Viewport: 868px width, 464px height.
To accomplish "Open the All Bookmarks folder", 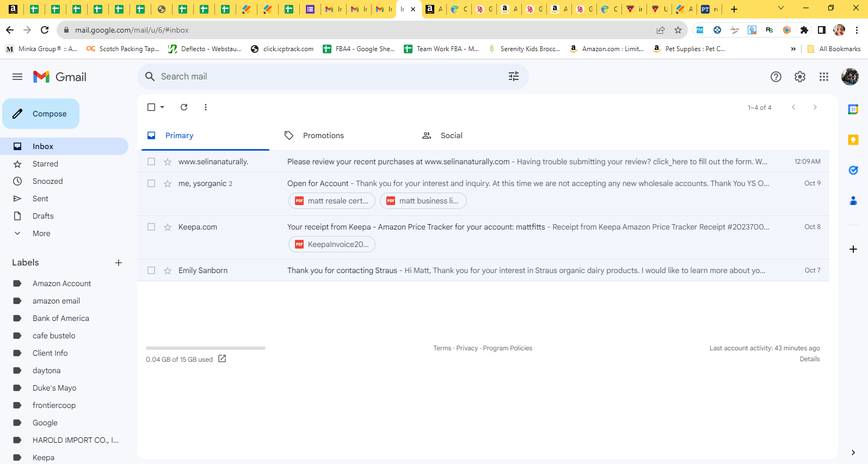I will pyautogui.click(x=834, y=49).
